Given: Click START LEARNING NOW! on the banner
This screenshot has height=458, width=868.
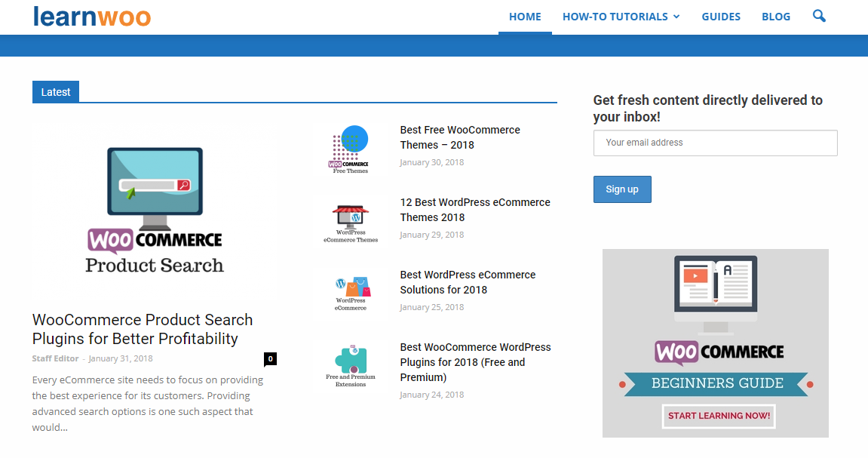Looking at the screenshot, I should point(719,416).
